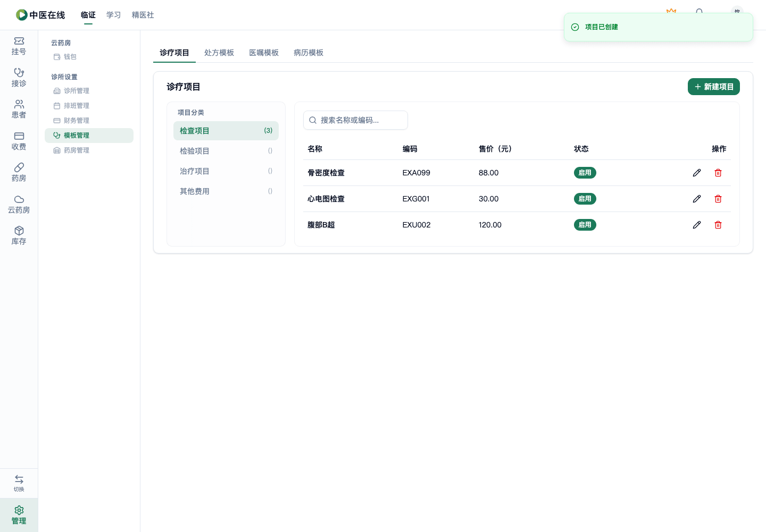Click the 启用 status badge for 腹部B超
The width and height of the screenshot is (766, 532).
pos(585,225)
